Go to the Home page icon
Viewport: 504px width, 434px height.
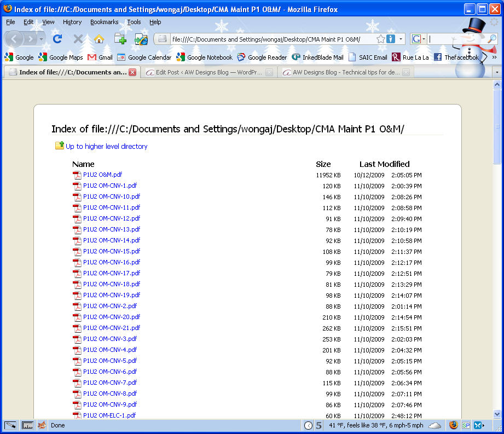[x=99, y=39]
